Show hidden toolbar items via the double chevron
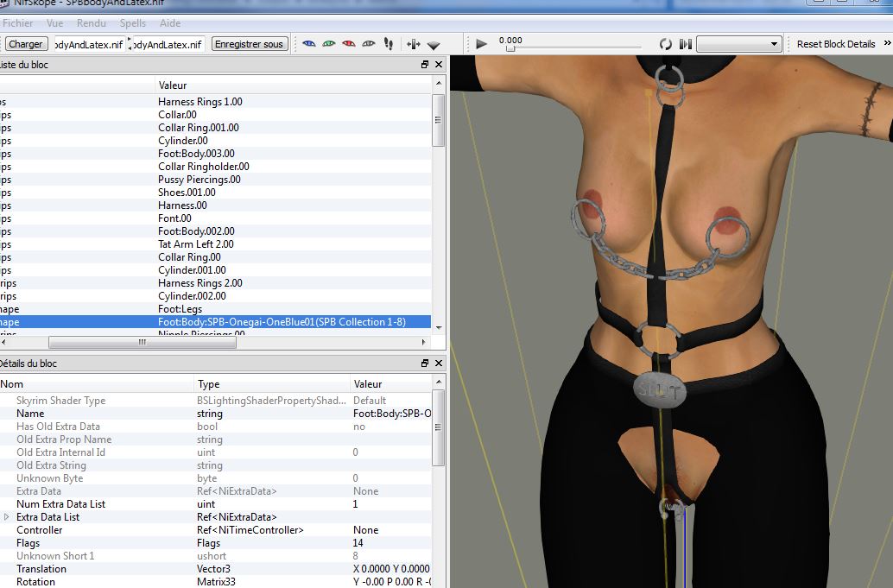893x588 pixels. coord(887,44)
